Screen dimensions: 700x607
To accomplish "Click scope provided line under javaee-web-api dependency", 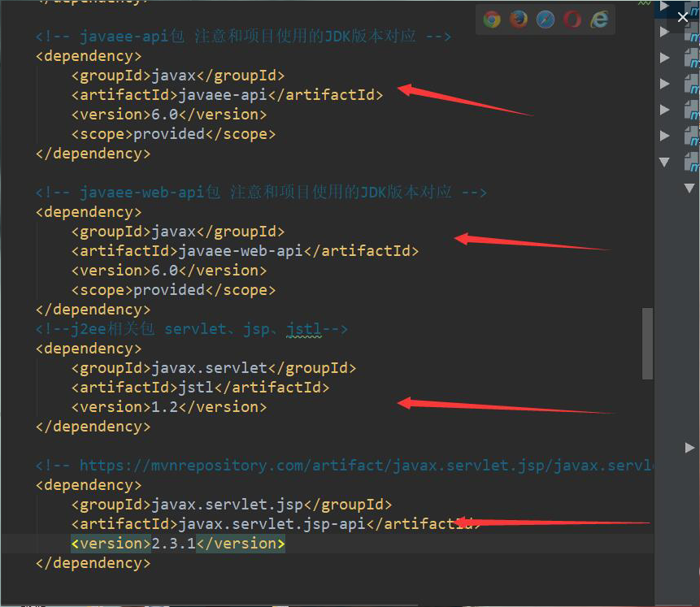I will (174, 290).
